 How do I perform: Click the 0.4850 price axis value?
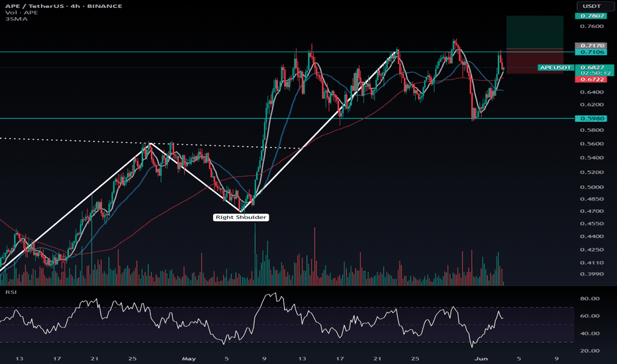592,199
